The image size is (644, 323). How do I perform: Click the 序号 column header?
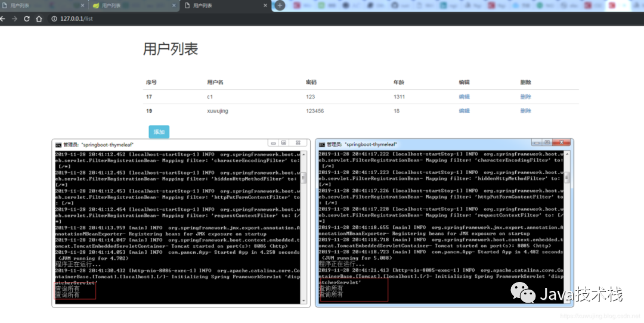[x=151, y=82]
